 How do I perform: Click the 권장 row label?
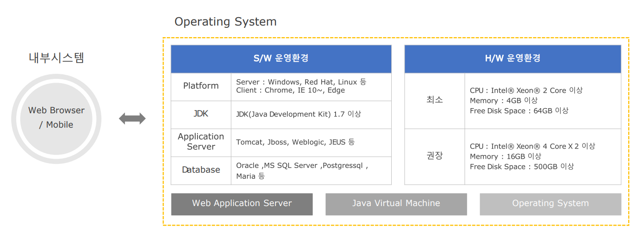point(434,155)
